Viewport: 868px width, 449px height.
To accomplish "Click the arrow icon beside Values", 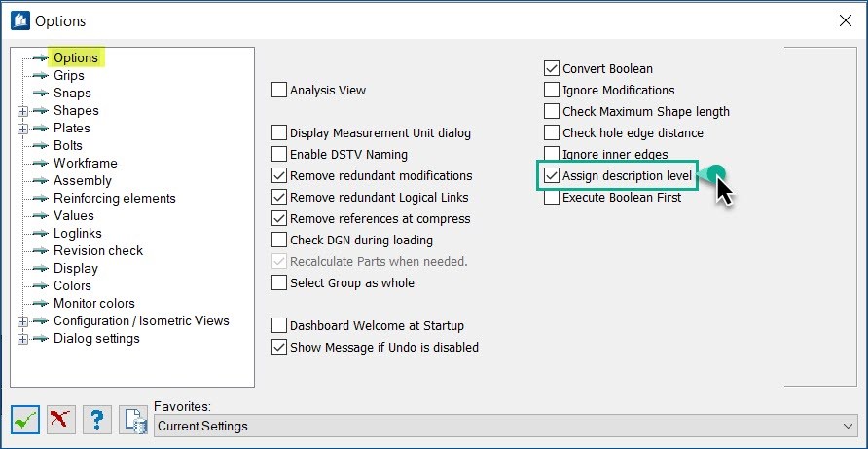I will [41, 215].
